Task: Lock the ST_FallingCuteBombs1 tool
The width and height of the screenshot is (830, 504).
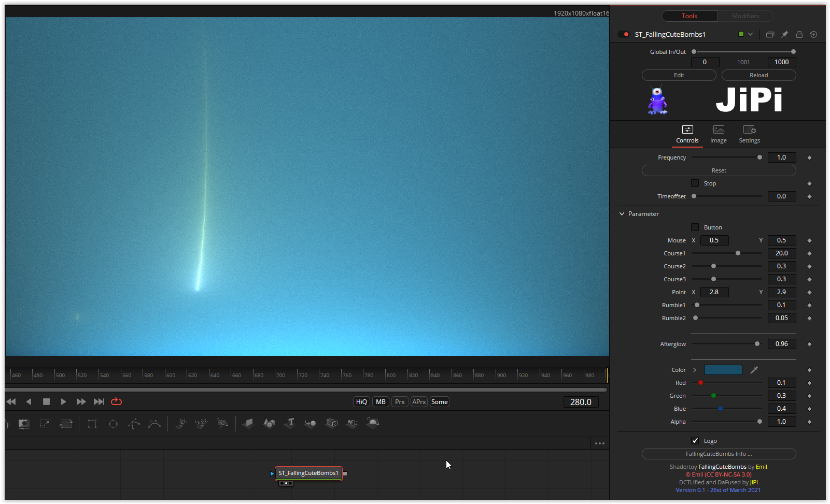Action: (x=799, y=34)
